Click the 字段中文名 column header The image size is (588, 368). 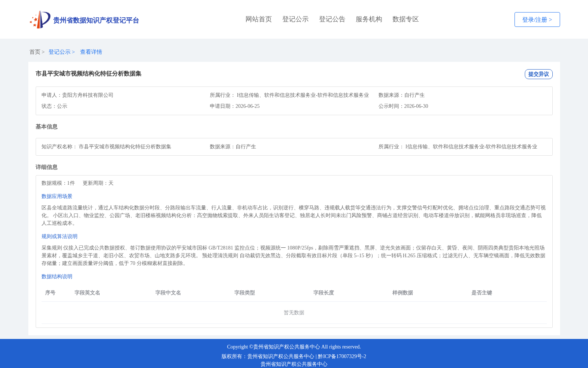click(168, 293)
